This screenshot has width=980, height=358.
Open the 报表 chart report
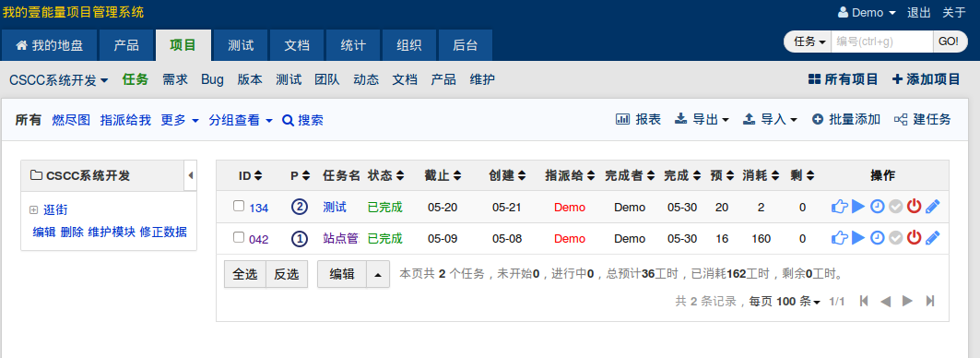click(639, 120)
